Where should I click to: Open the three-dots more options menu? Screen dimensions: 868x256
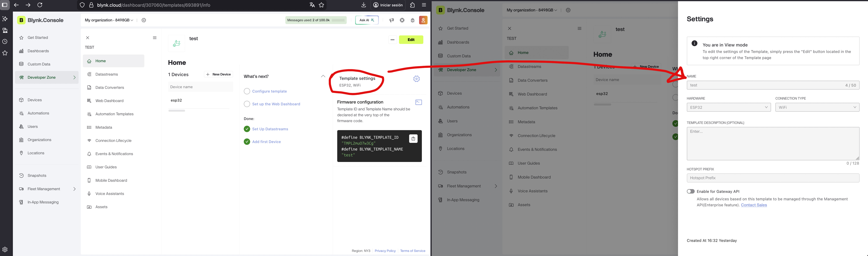click(x=392, y=40)
